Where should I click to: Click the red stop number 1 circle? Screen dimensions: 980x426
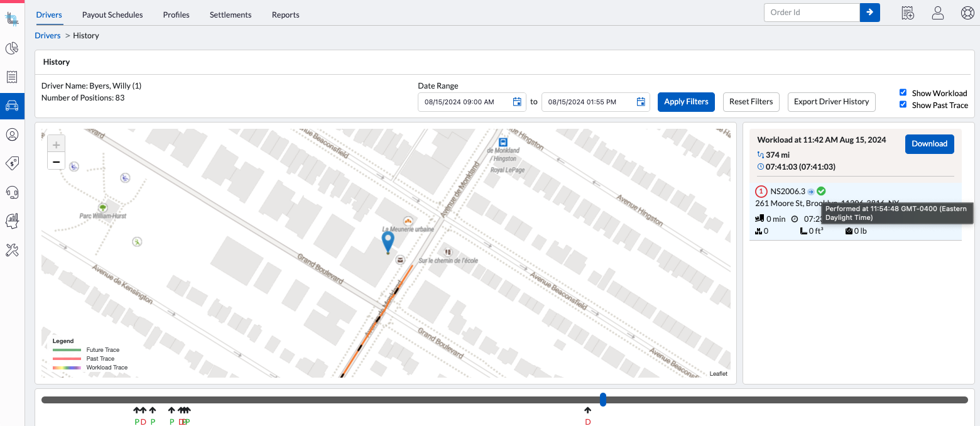pos(761,192)
